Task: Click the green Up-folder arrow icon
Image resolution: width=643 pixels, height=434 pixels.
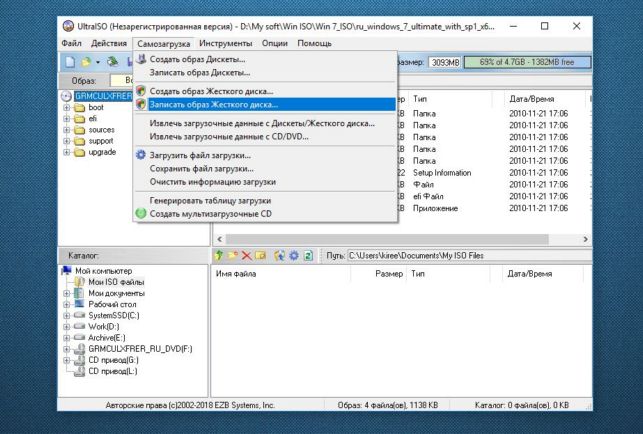Action: (219, 256)
